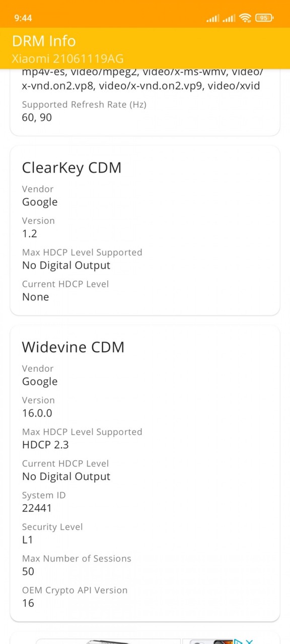Tap the HDCP 2.3 max level value
290x644 pixels.
pos(45,445)
